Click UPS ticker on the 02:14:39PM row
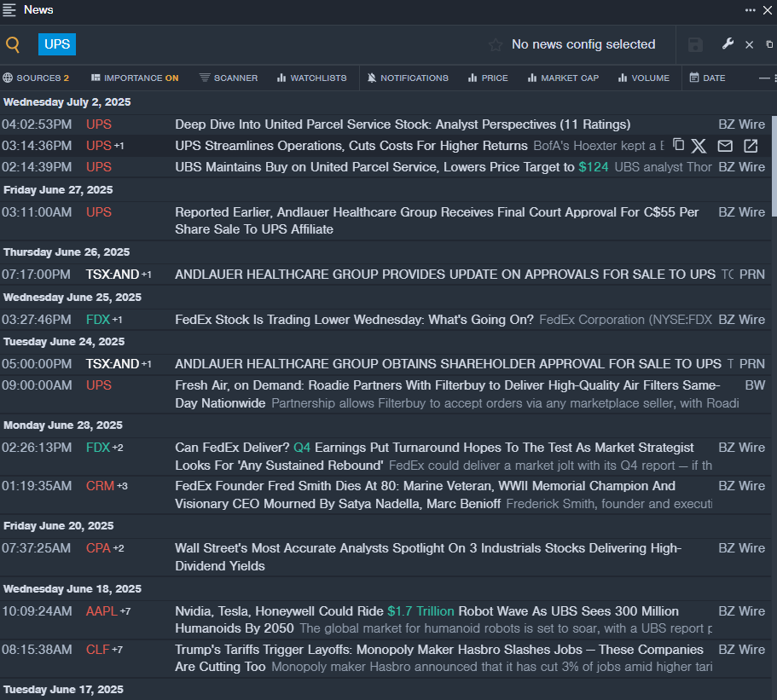Image resolution: width=777 pixels, height=700 pixels. pyautogui.click(x=99, y=167)
